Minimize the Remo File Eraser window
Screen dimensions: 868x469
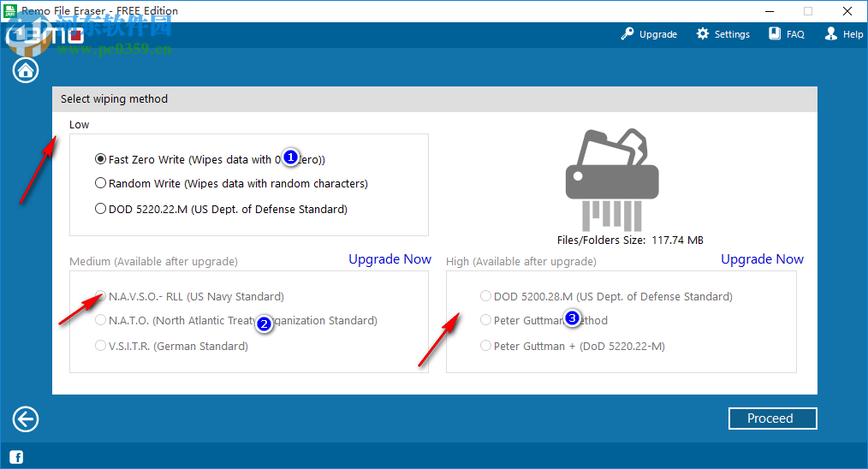[x=770, y=11]
